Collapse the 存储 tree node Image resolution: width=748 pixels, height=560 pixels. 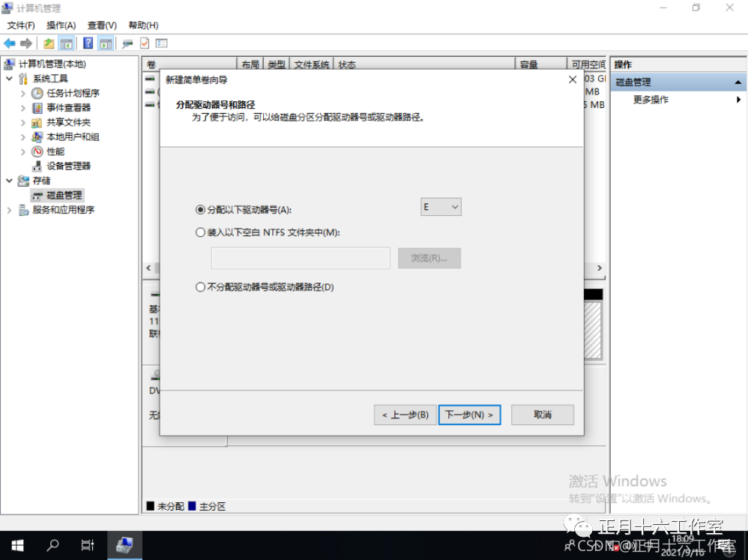tap(8, 180)
